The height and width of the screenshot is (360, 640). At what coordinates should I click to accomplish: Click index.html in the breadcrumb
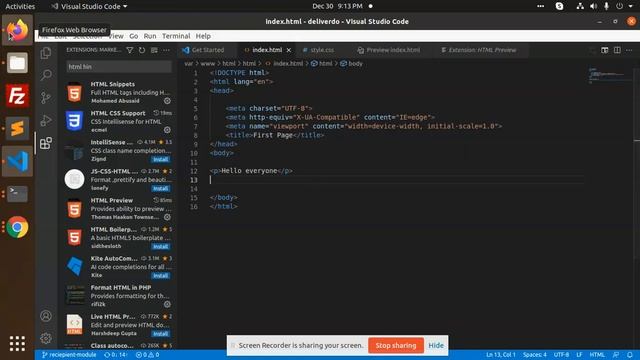click(x=288, y=64)
